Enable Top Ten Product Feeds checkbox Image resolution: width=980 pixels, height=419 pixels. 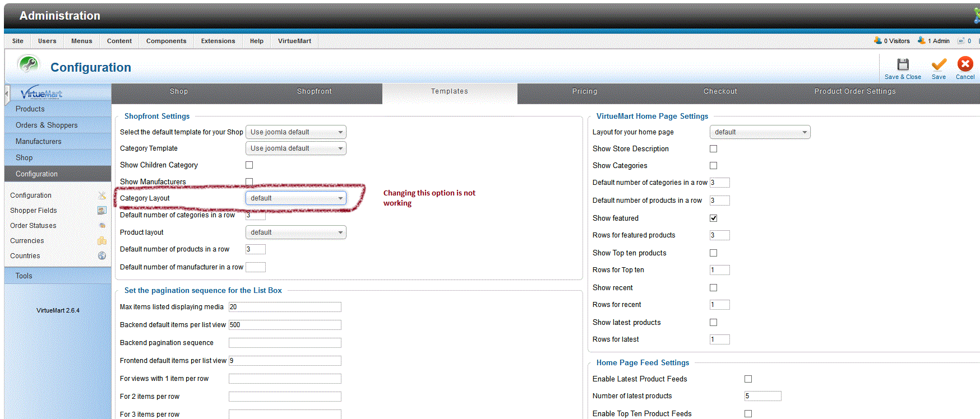point(748,414)
